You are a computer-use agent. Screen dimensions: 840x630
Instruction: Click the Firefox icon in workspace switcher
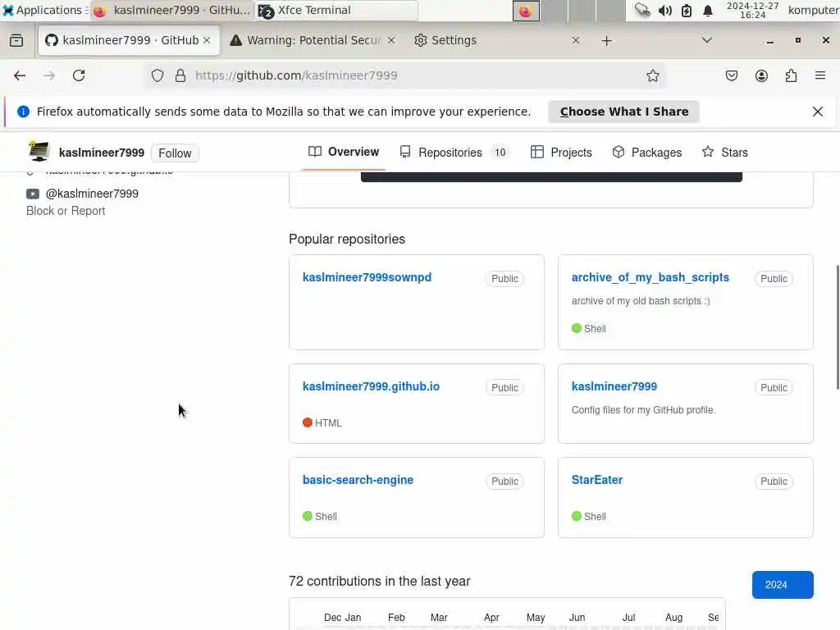(526, 11)
